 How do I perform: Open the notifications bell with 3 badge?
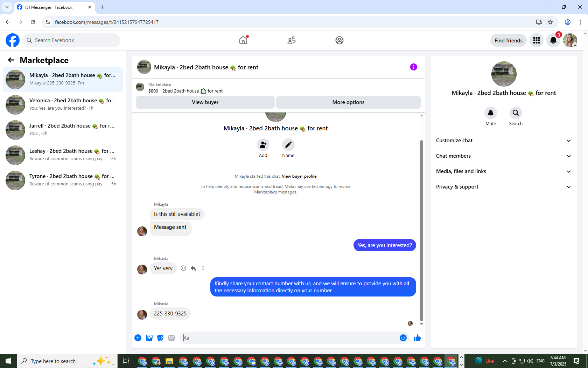(553, 40)
